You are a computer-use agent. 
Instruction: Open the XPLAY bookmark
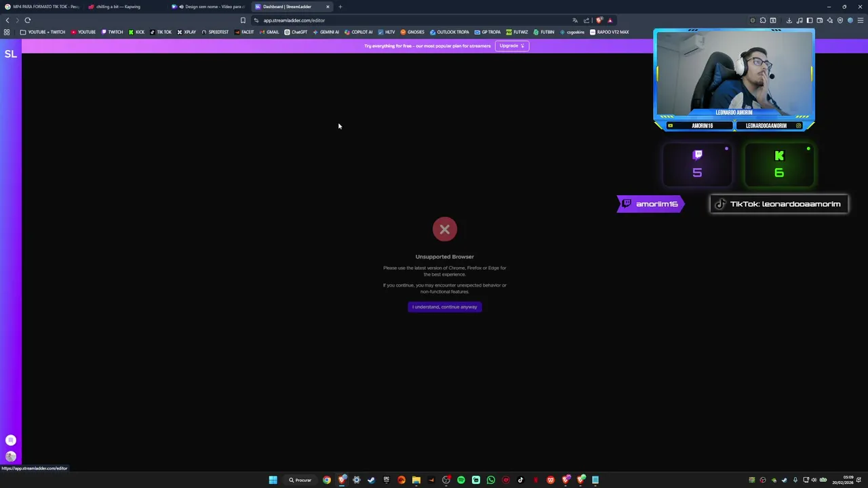tap(186, 32)
